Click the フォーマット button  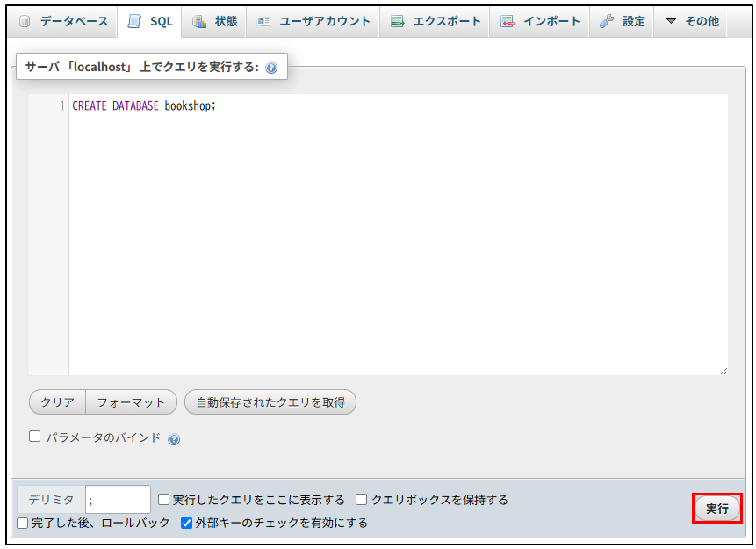click(x=131, y=402)
